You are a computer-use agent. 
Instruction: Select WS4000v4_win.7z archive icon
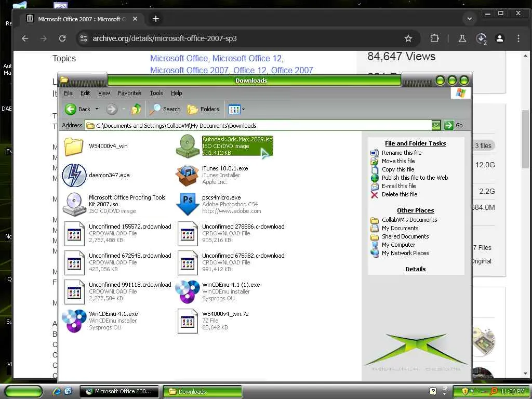click(187, 321)
